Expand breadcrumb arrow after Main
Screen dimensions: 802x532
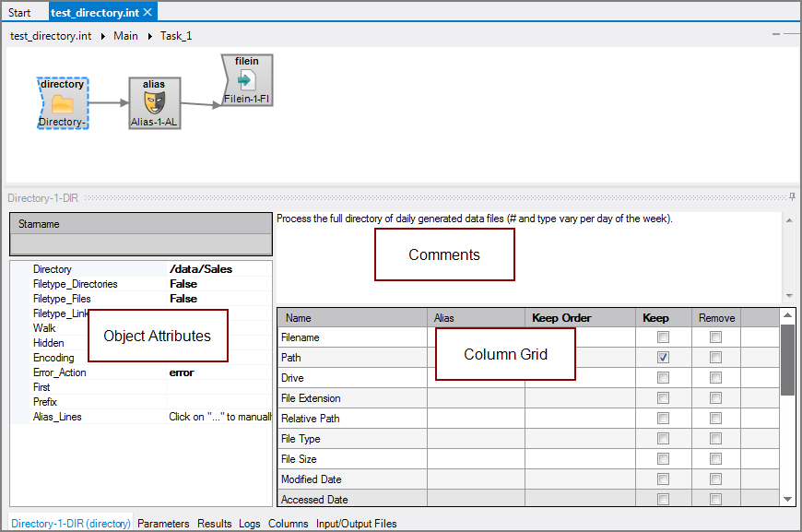click(x=150, y=36)
